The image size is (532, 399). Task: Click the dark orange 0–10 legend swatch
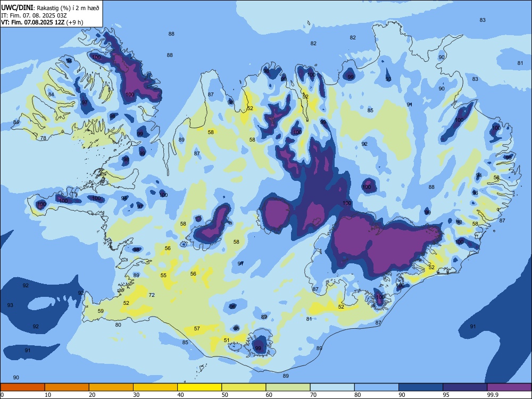click(x=22, y=387)
